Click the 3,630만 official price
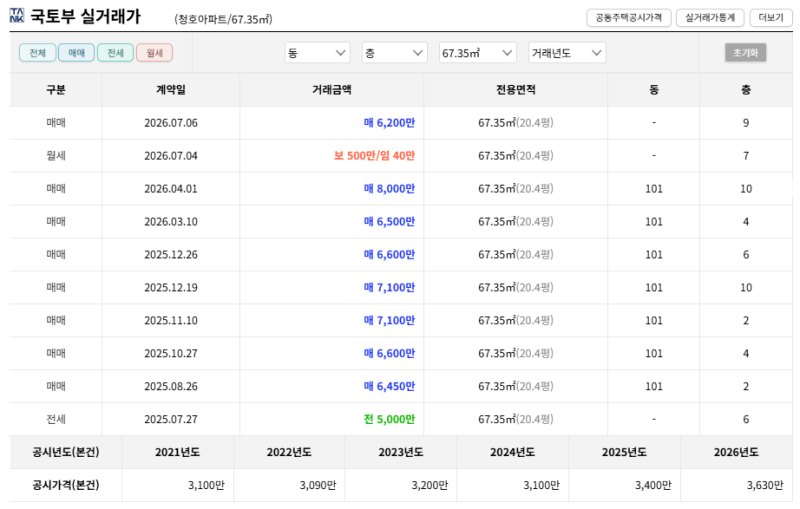 765,485
